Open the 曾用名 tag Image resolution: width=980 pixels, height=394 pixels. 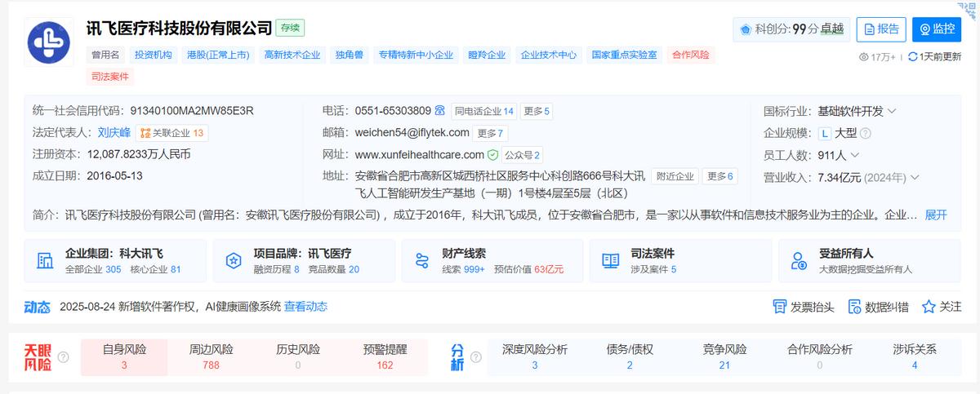pyautogui.click(x=105, y=55)
